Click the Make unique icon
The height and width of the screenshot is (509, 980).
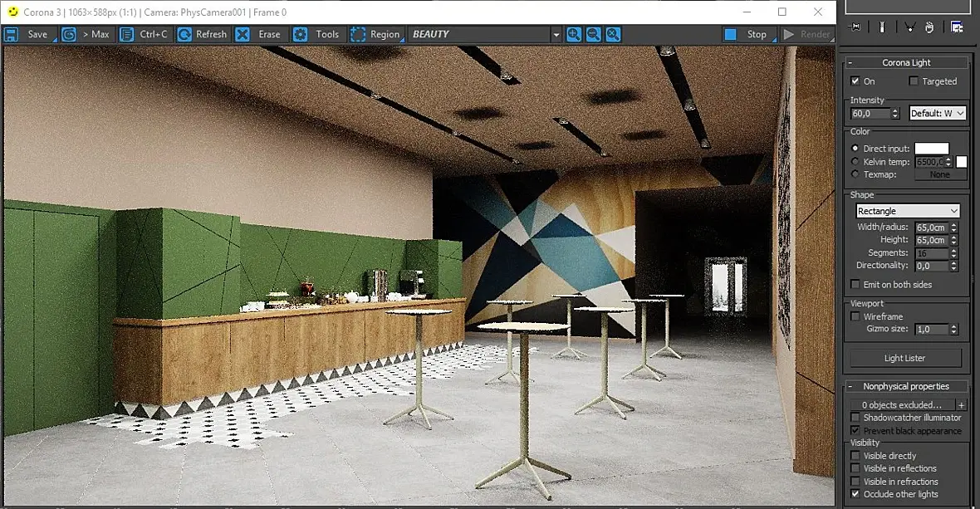(910, 27)
